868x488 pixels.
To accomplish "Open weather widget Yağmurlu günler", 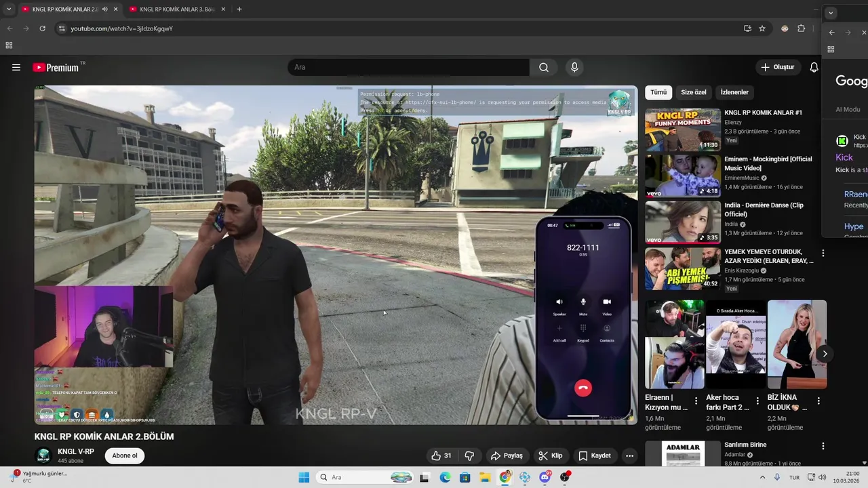I will tap(39, 476).
